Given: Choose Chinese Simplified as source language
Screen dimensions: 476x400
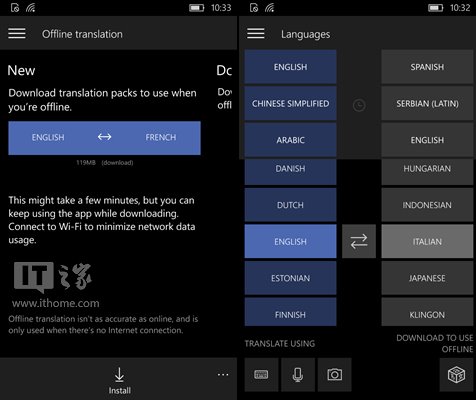Looking at the screenshot, I should click(x=290, y=104).
